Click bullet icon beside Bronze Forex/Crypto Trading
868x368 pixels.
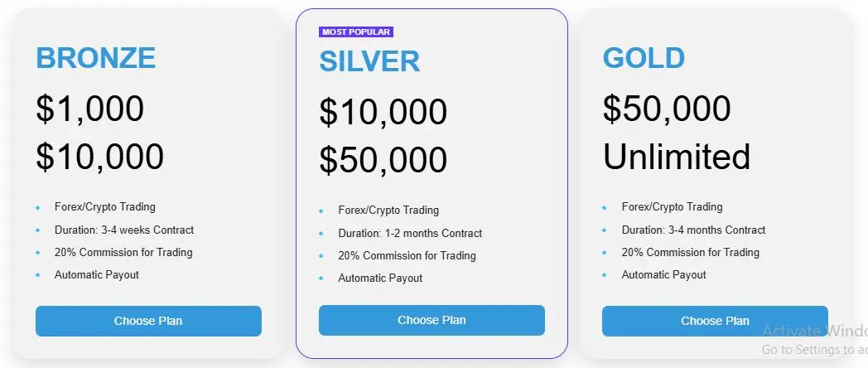point(38,208)
